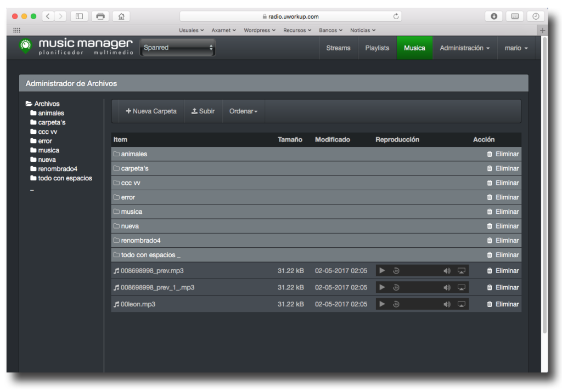Expand the Ordenar sort dropdown
Viewport: 562px width, 392px height.
click(243, 111)
